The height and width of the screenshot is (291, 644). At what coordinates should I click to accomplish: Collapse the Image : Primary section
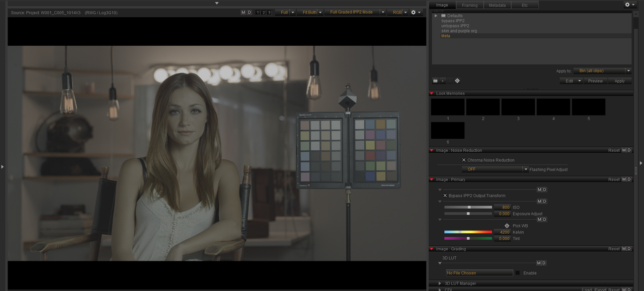click(x=432, y=179)
